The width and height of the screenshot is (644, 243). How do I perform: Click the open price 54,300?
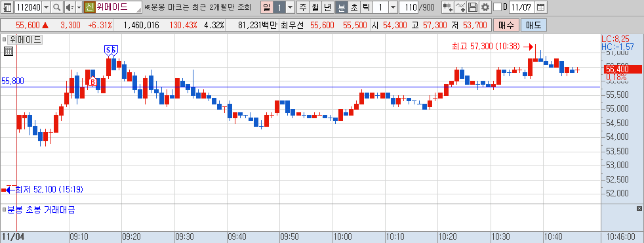click(395, 25)
